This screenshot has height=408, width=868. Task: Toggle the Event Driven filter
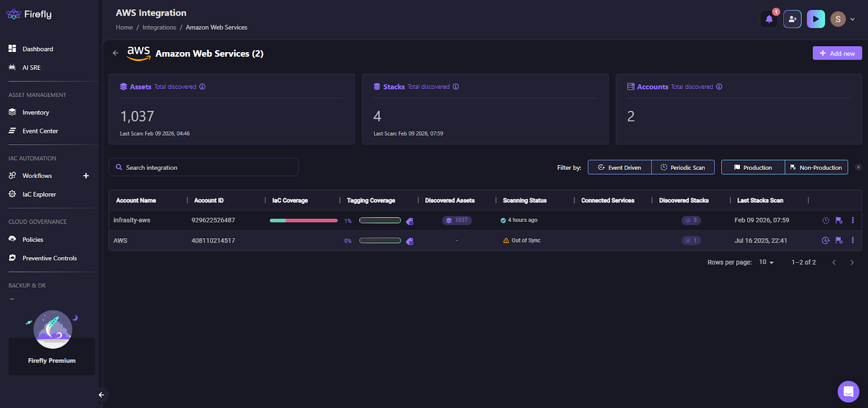pos(620,168)
